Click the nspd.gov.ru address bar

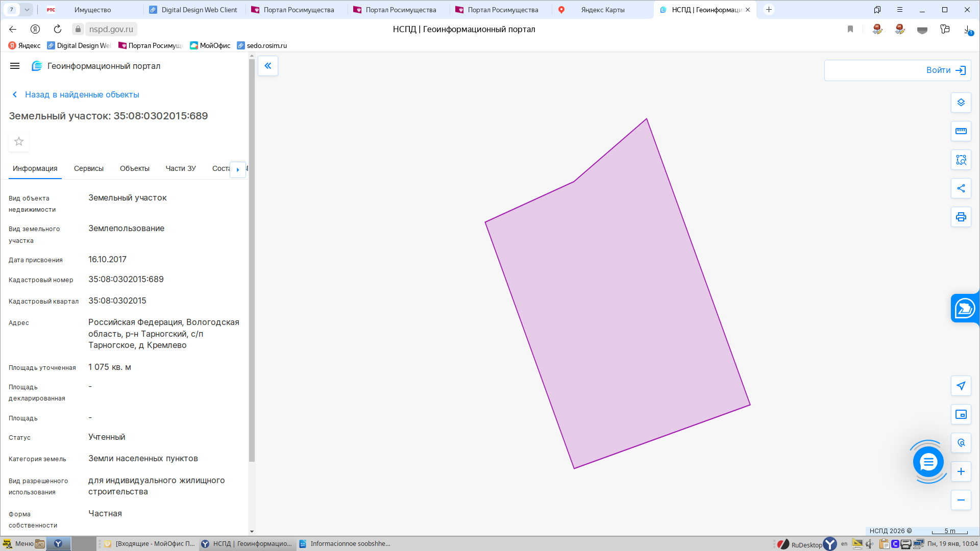point(111,29)
